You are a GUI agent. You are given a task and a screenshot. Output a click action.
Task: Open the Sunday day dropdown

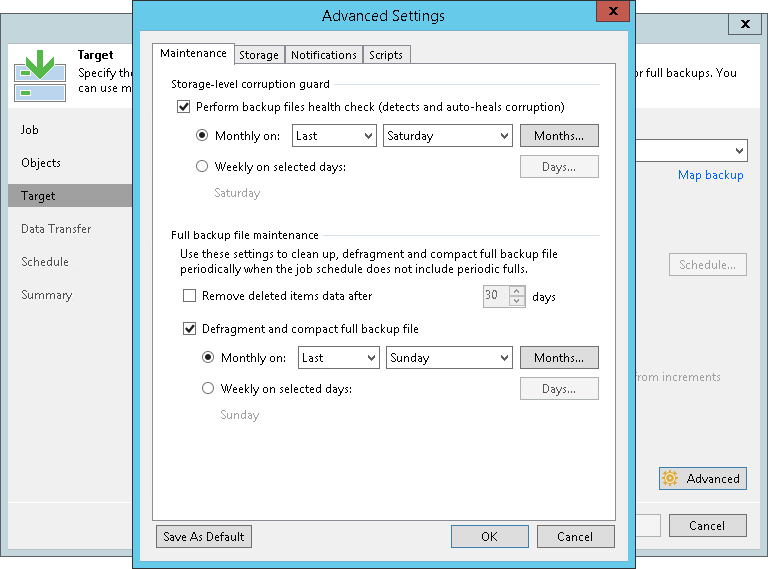tap(449, 357)
